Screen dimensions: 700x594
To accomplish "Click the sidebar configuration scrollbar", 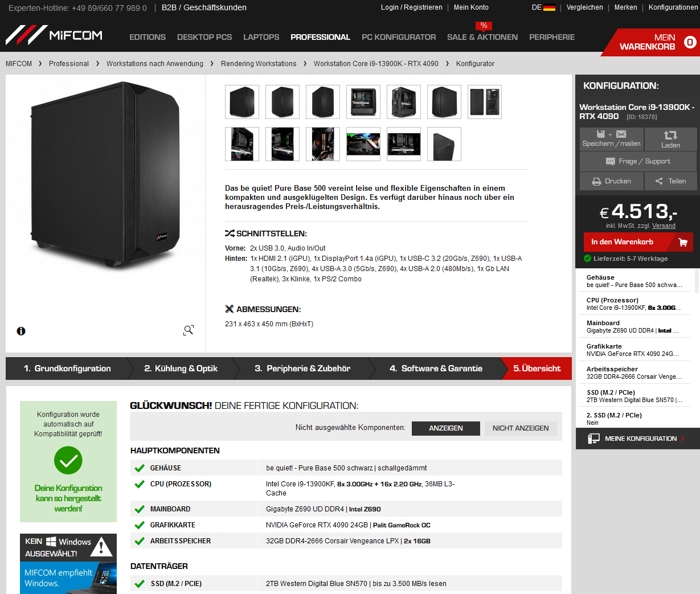I will [697, 281].
